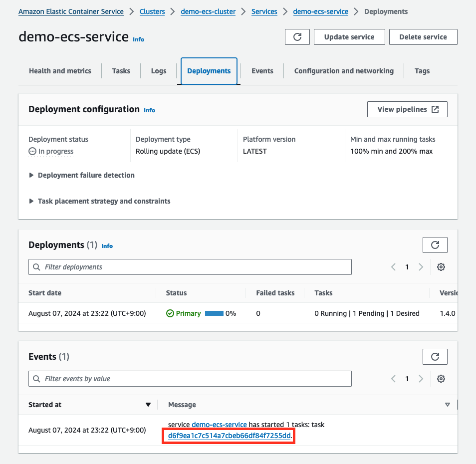Click the Start date column header
Screen dimensions: 476x464
45,293
